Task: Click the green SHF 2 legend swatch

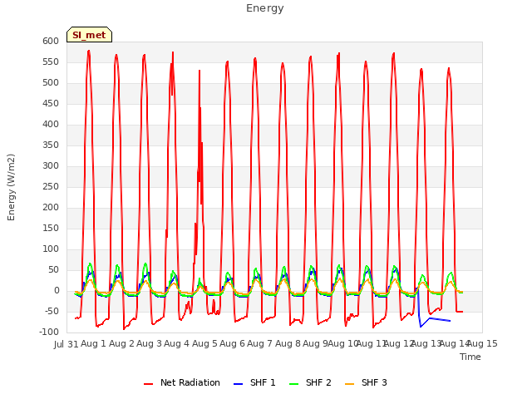Action: point(293,384)
